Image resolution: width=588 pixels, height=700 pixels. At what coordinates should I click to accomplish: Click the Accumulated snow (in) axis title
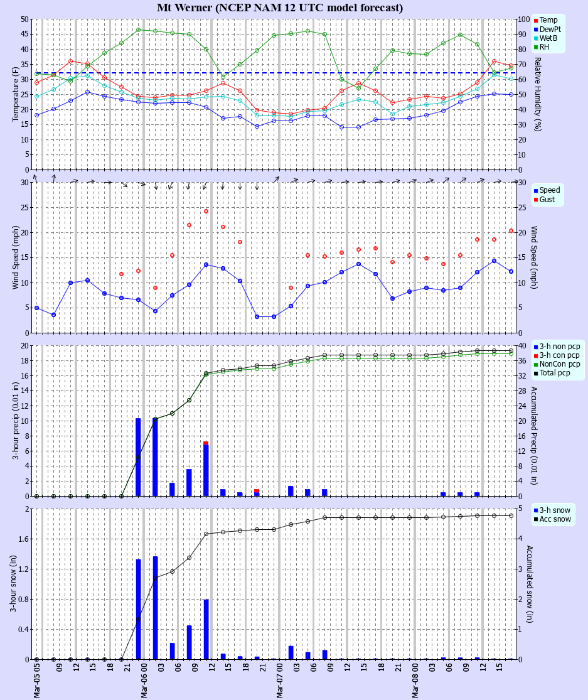[530, 584]
